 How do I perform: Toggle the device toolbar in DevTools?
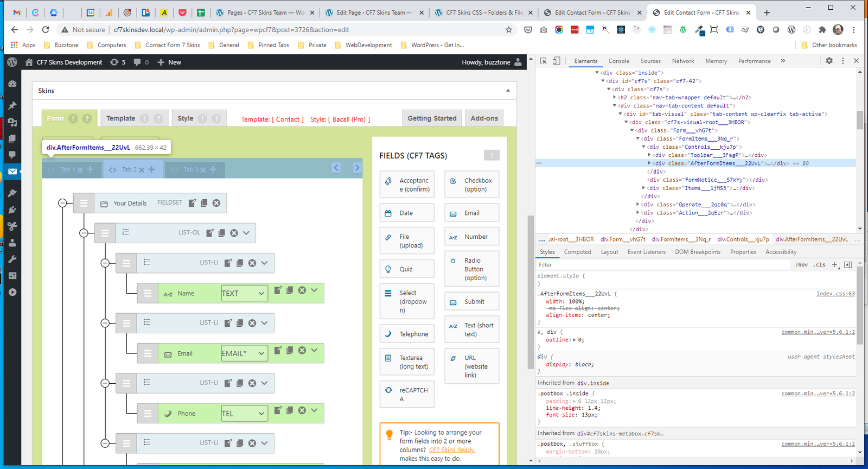556,61
